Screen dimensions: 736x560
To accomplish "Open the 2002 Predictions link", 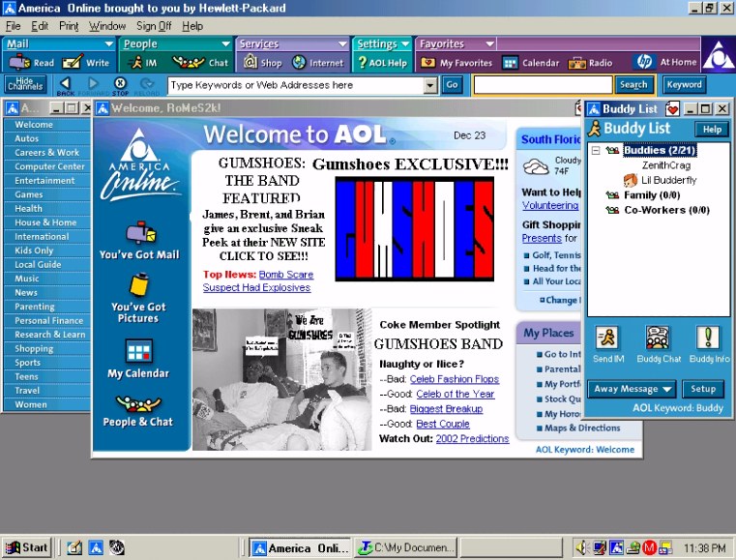I will (472, 438).
